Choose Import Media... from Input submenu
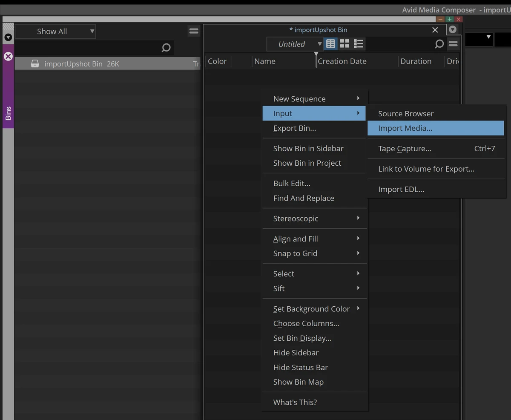 (x=436, y=128)
